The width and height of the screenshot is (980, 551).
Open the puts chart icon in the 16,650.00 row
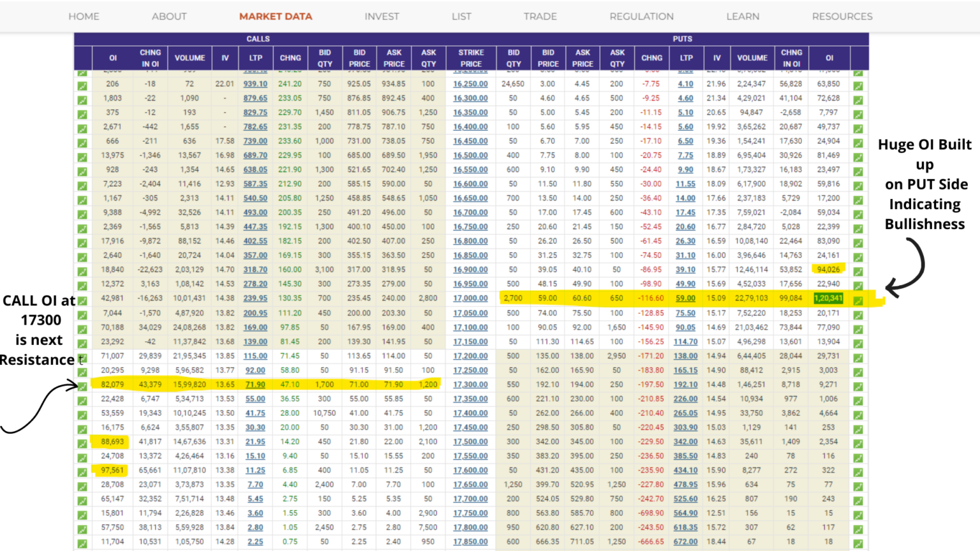click(858, 201)
